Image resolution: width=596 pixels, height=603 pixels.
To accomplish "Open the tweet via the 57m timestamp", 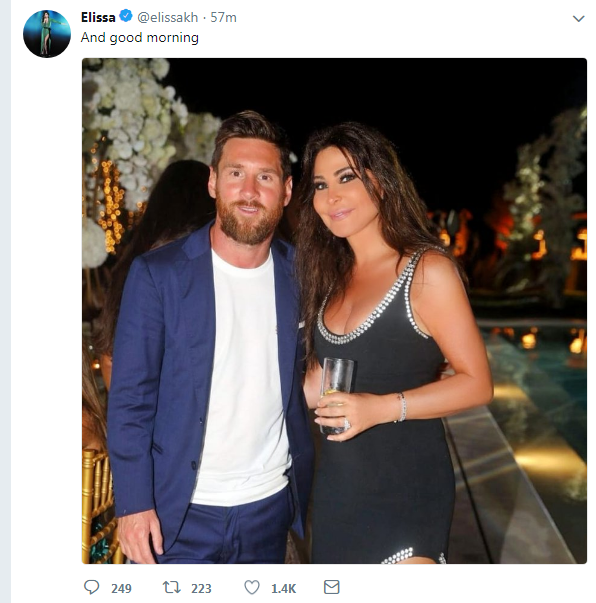I will coord(223,17).
